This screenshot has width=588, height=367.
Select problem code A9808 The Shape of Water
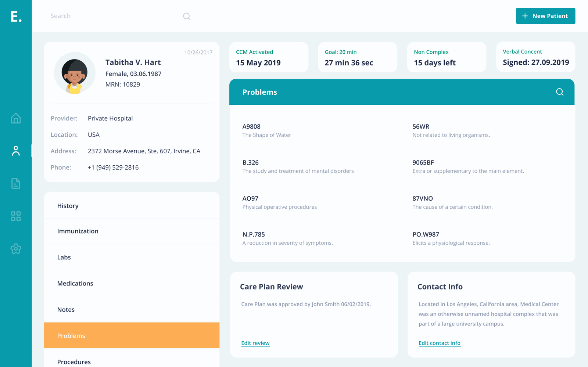[267, 130]
